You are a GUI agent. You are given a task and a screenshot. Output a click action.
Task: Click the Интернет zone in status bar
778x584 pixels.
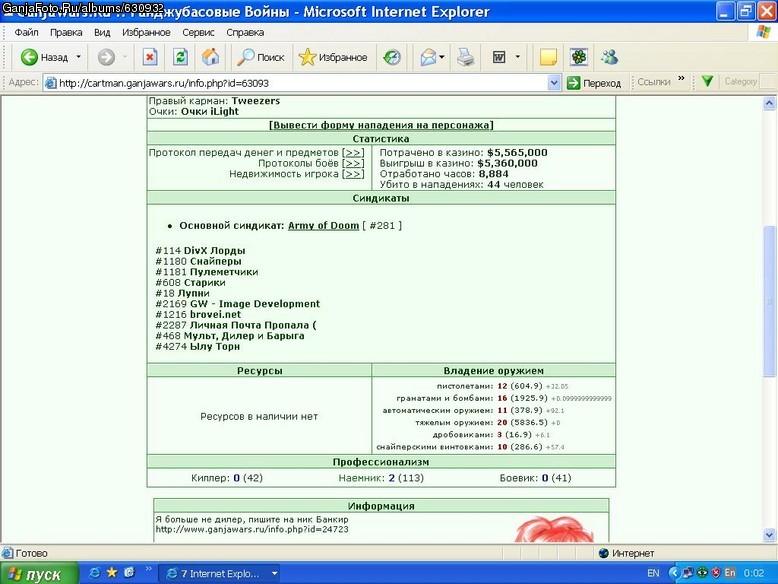coord(626,553)
